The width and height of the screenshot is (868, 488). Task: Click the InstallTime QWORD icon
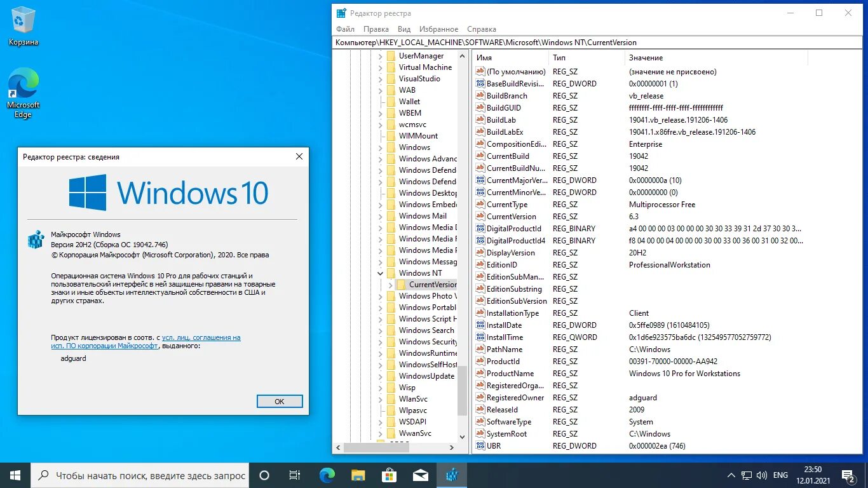(480, 337)
